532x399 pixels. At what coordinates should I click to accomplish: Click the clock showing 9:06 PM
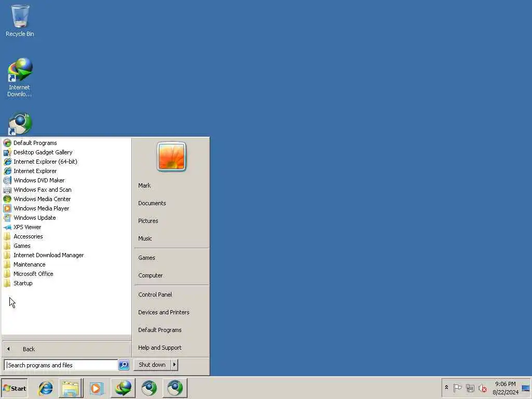[505, 388]
